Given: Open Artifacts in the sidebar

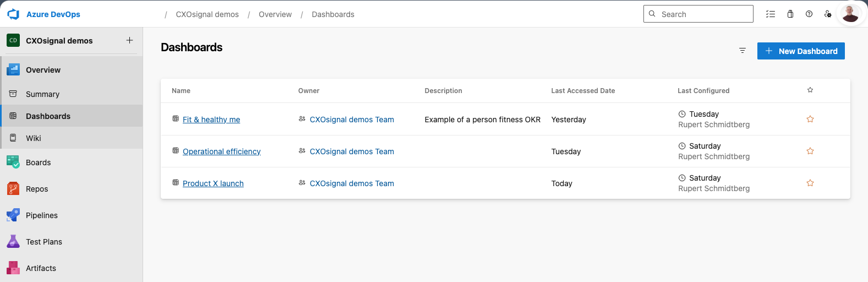Looking at the screenshot, I should tap(72, 268).
